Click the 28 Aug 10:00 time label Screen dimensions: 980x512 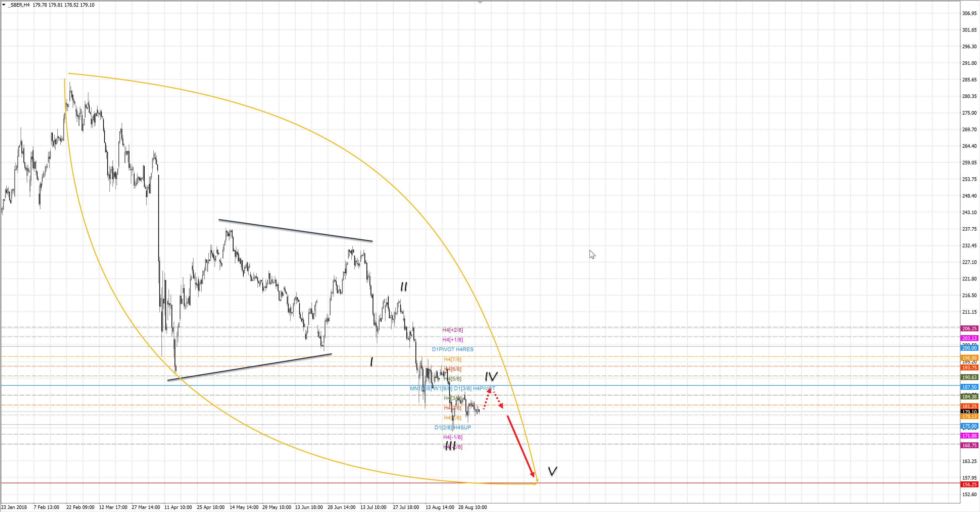pos(472,507)
